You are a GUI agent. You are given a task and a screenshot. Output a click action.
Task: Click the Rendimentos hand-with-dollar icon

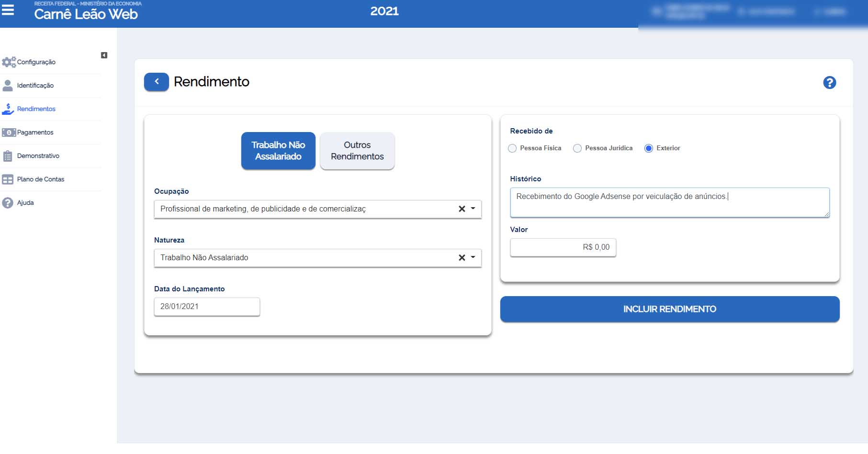[x=8, y=109]
